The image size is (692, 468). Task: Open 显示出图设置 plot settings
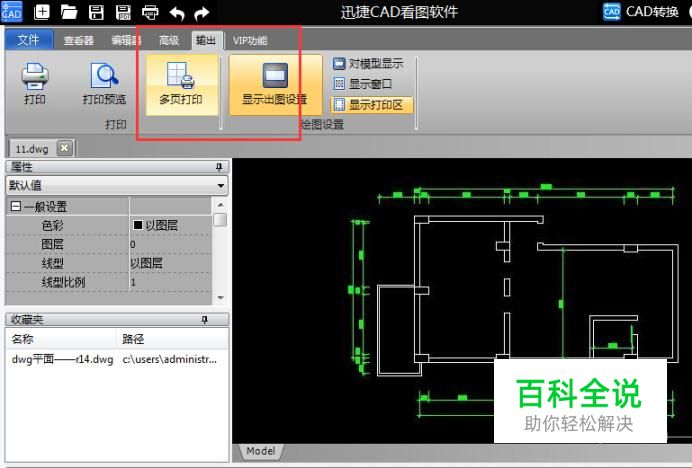[x=275, y=85]
